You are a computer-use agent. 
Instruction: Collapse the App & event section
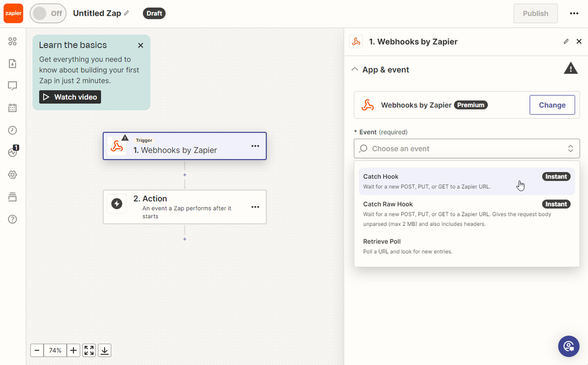[x=354, y=69]
